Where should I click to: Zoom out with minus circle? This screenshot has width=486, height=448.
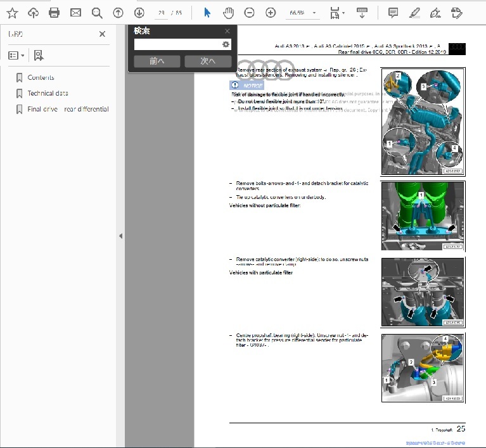(x=249, y=13)
